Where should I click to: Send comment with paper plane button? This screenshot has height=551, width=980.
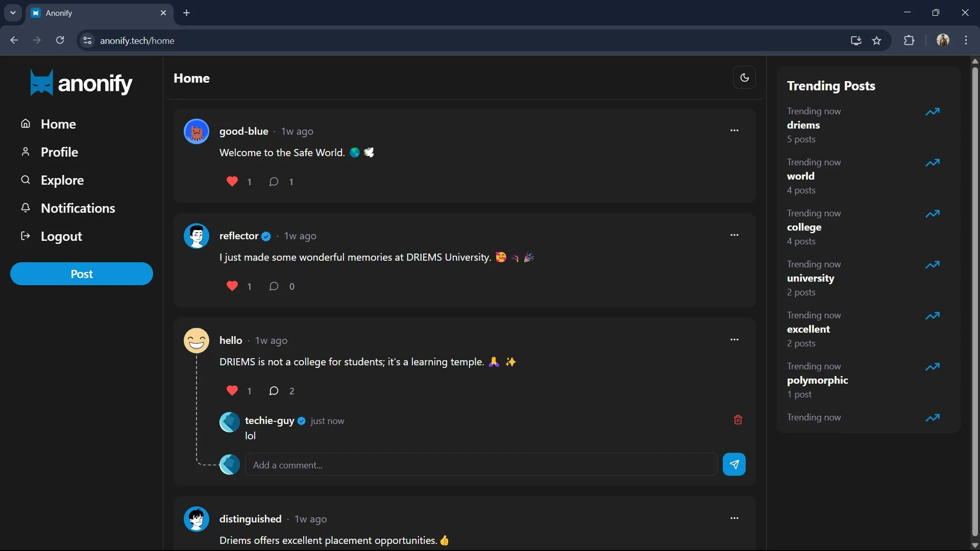pyautogui.click(x=734, y=464)
